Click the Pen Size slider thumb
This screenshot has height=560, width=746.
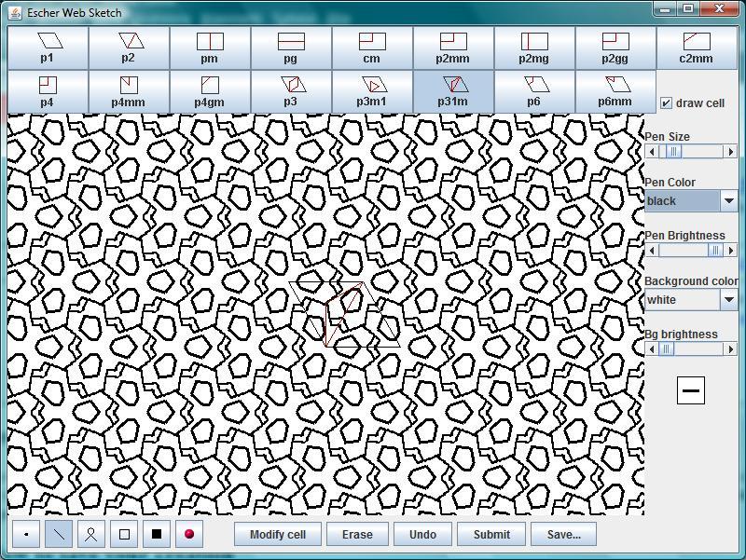pyautogui.click(x=673, y=152)
